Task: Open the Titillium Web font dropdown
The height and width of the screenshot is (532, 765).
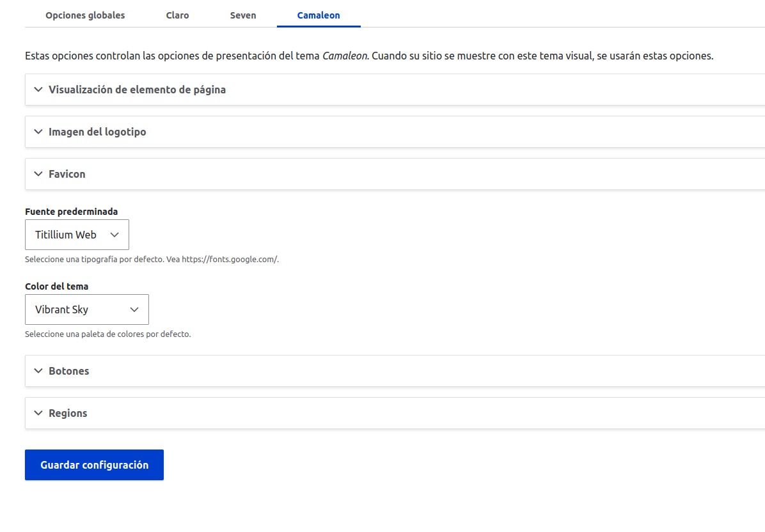Action: [77, 235]
